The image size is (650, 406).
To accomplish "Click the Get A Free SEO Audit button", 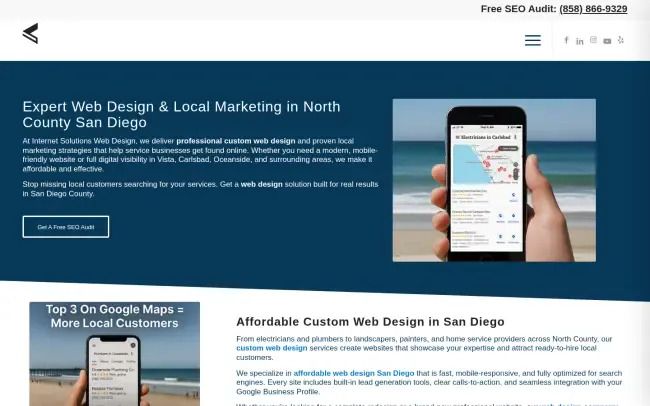I will point(66,227).
